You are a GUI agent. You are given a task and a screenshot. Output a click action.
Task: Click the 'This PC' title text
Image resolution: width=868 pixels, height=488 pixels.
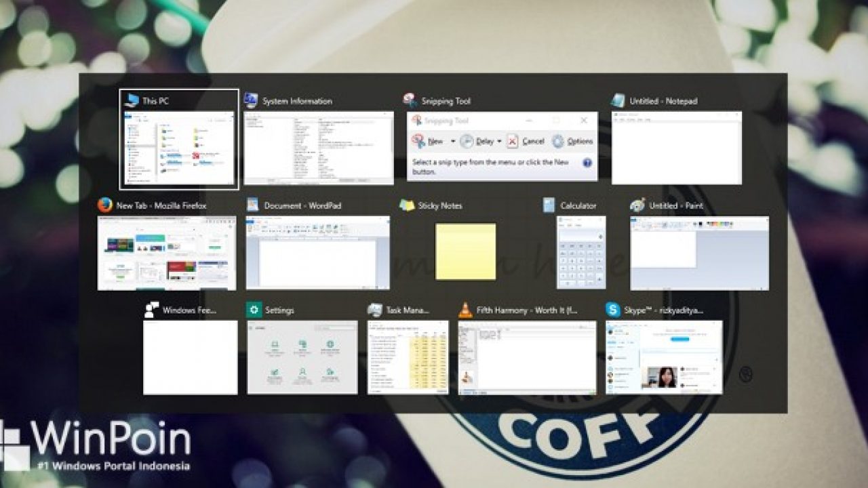pos(155,101)
